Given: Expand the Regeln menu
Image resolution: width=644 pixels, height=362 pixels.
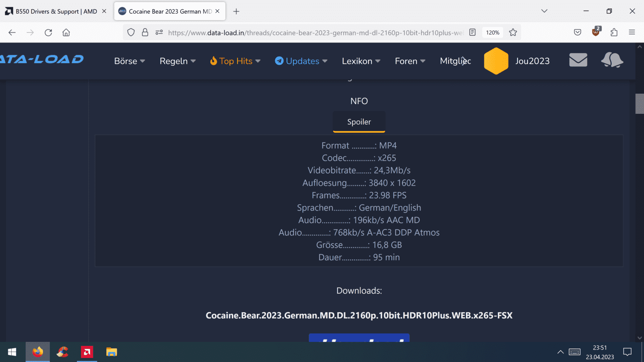Looking at the screenshot, I should coord(178,61).
